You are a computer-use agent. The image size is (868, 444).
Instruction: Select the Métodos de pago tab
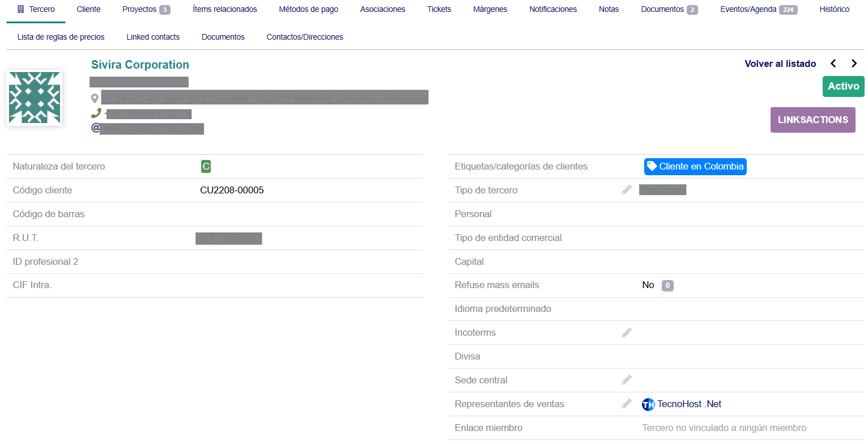click(308, 10)
